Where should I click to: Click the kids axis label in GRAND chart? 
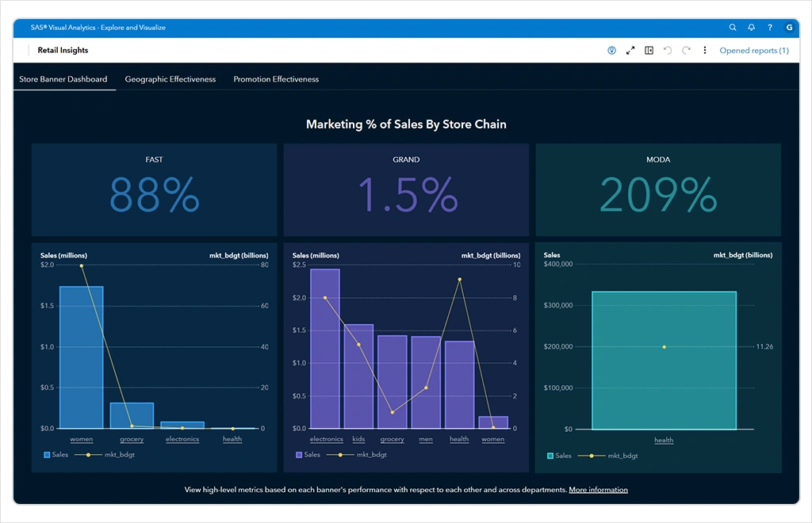tap(358, 439)
